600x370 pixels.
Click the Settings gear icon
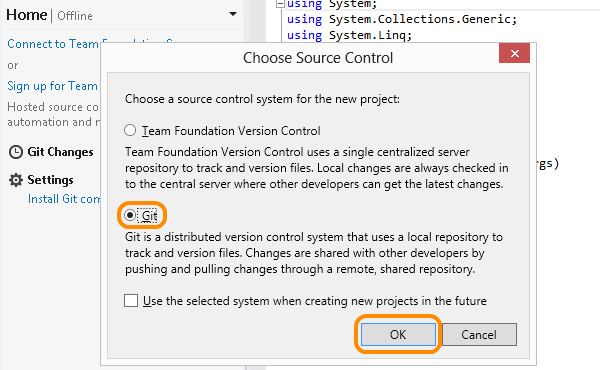coord(16,180)
